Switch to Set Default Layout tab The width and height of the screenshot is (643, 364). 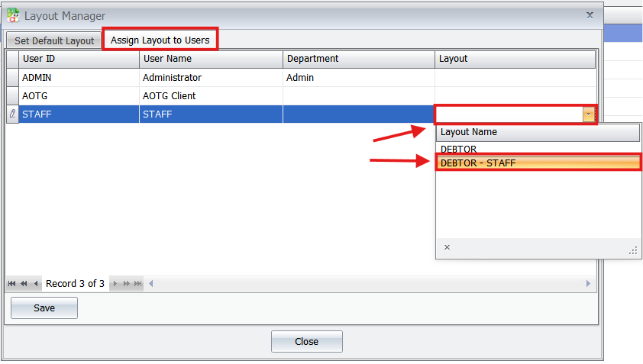click(x=54, y=40)
